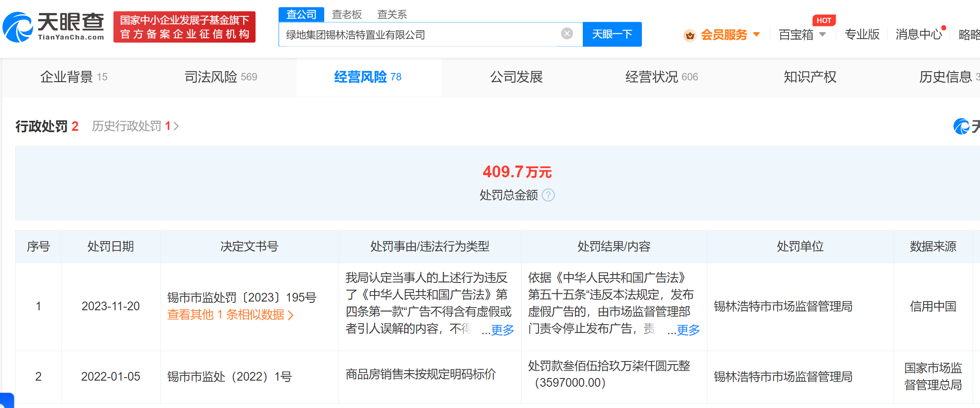Screen dimensions: 980x408
Task: Expand 更多 in the penalty result cell
Action: pos(688,330)
